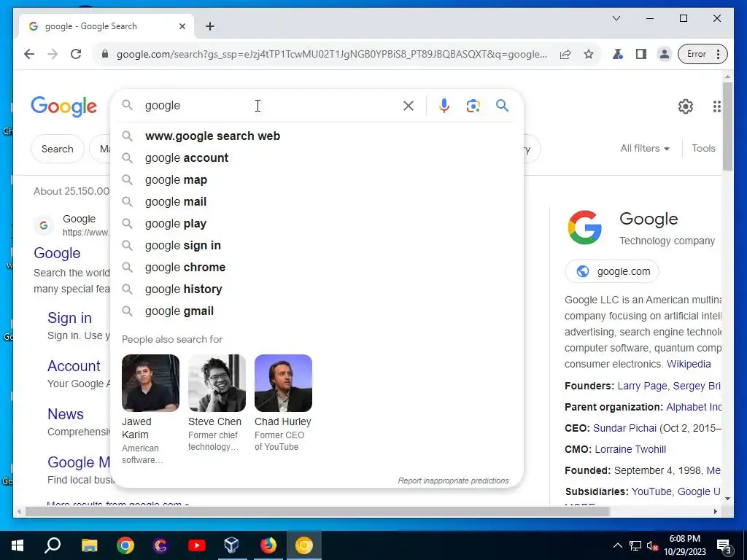
Task: Select suggestion google sign in
Action: [x=317, y=246]
